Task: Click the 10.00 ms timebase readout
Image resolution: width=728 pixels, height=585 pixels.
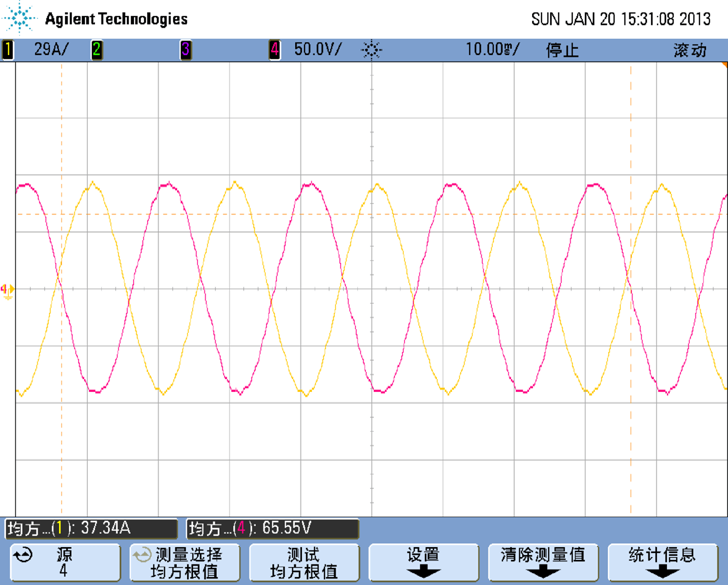Action: (492, 49)
